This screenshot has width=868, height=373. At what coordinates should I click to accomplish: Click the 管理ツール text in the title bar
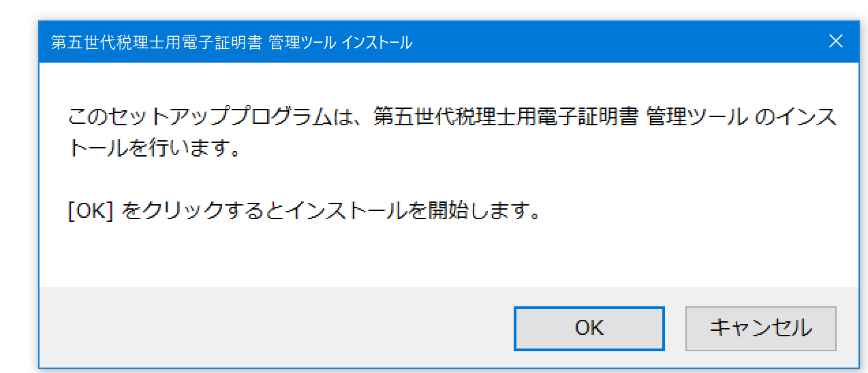point(302,43)
